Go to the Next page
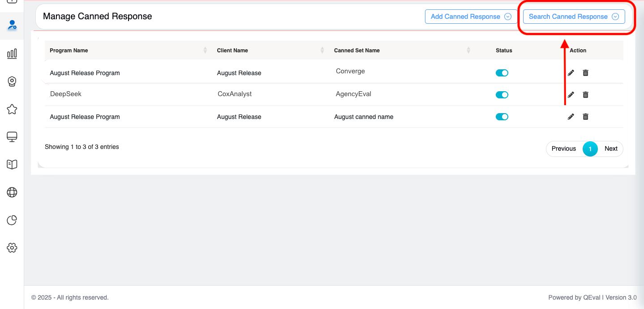 click(x=611, y=149)
